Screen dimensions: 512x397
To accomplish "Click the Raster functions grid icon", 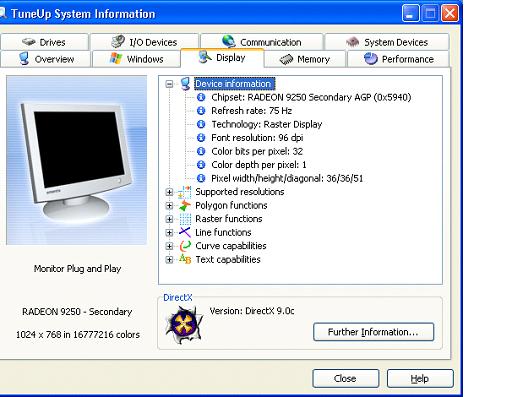I will coord(185,219).
